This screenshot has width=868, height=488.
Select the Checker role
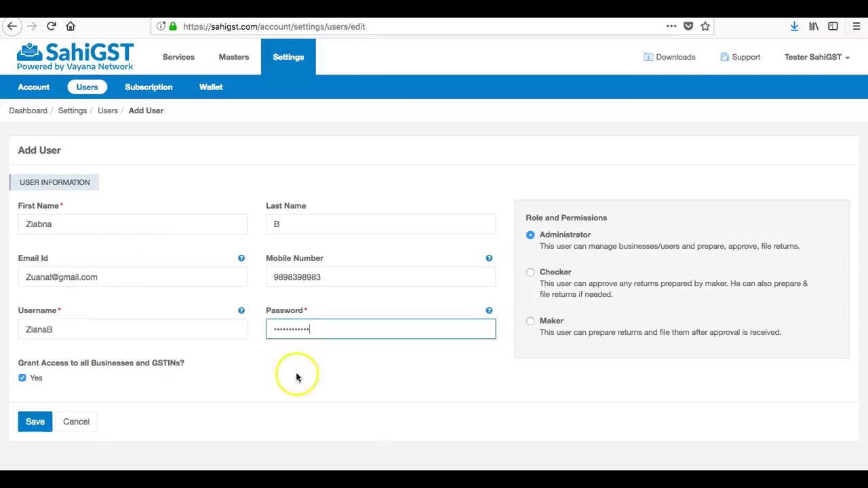pos(530,272)
